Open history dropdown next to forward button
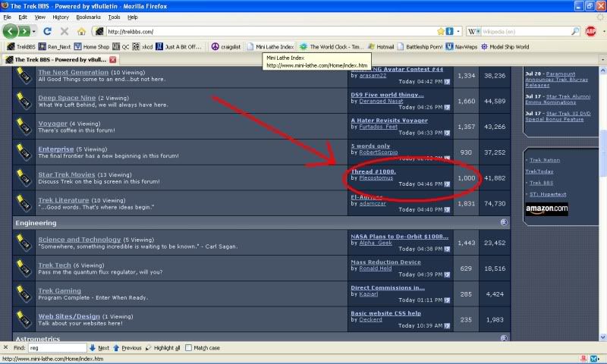607x364 pixels. [x=33, y=31]
